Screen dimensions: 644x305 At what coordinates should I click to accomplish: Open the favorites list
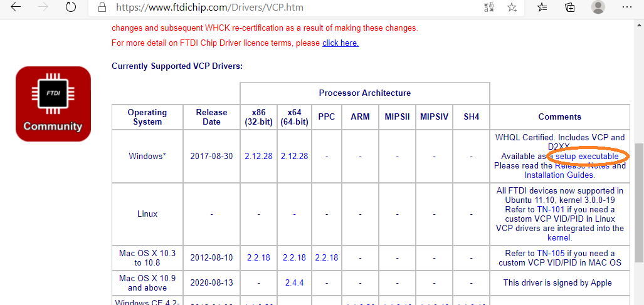(x=542, y=7)
